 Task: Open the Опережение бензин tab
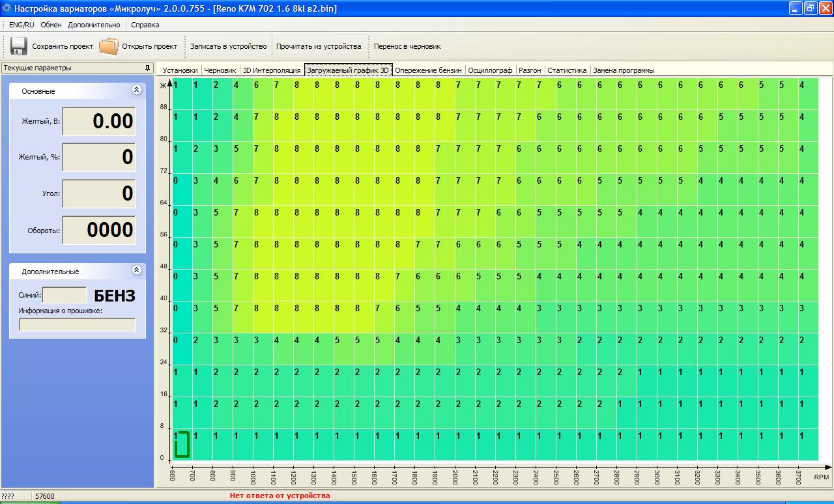point(428,70)
